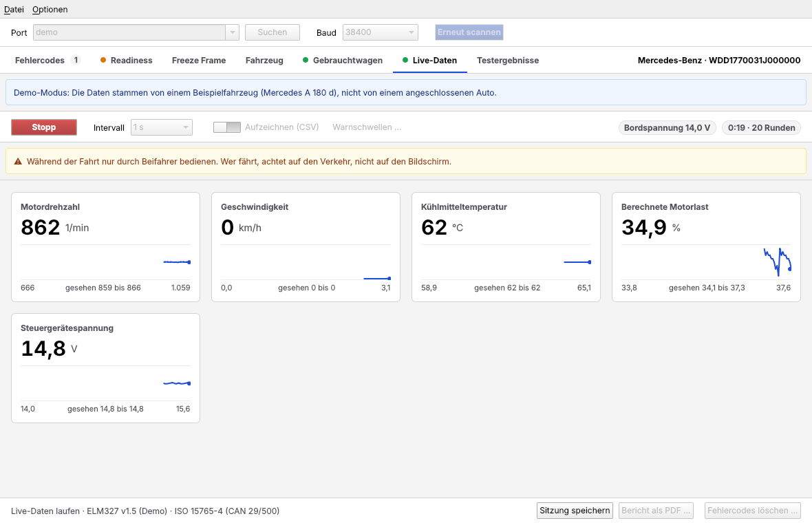Show the Testergebnisse tab

point(508,60)
